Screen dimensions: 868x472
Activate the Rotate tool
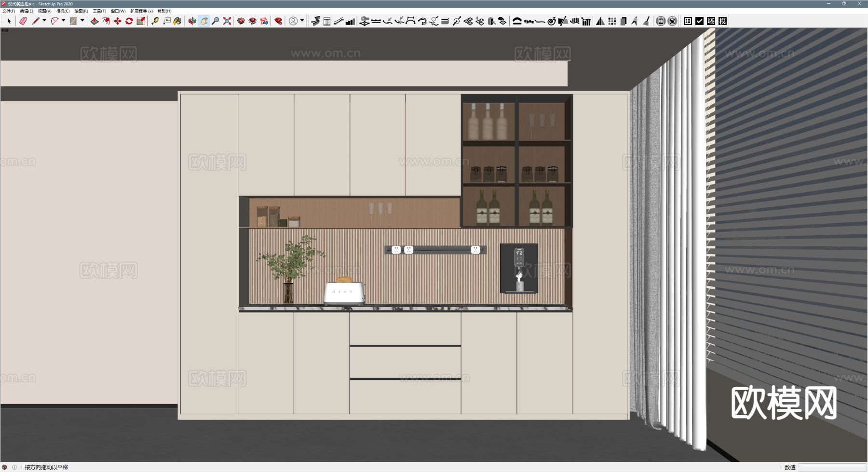click(x=129, y=21)
